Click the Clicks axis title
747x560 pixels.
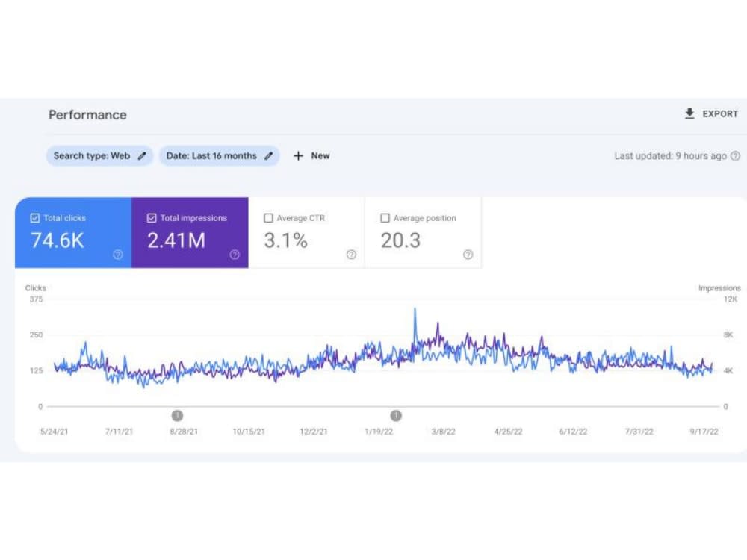36,288
